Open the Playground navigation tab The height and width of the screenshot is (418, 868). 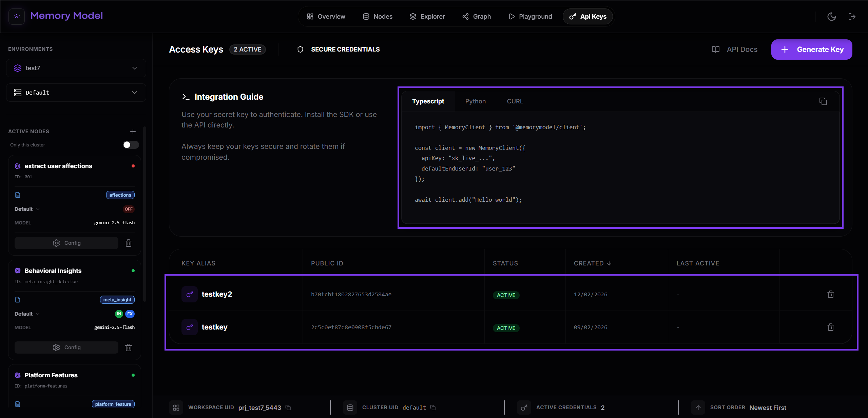(x=531, y=17)
